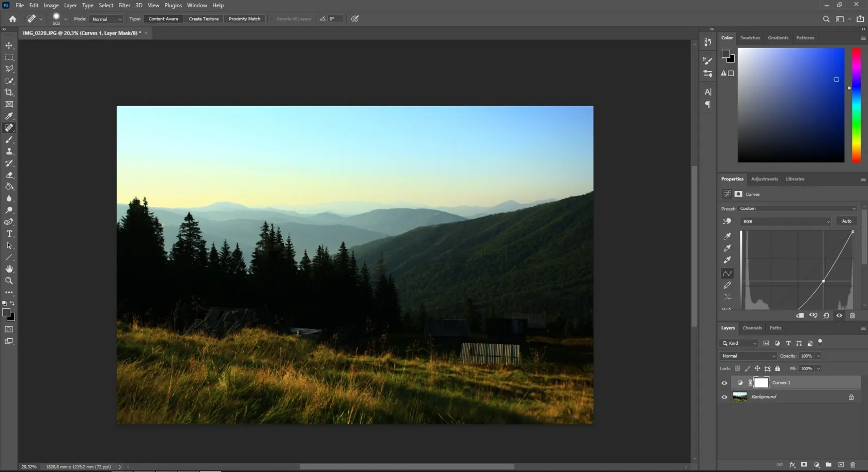Click the delete layer trash icon

pyautogui.click(x=853, y=465)
